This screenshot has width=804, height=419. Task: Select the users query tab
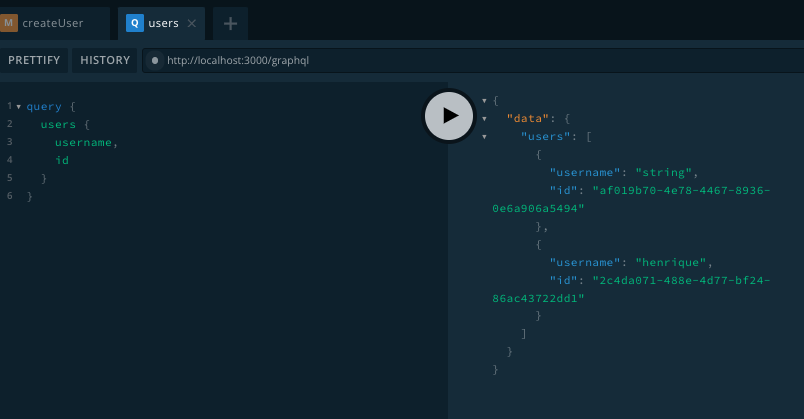(x=162, y=23)
